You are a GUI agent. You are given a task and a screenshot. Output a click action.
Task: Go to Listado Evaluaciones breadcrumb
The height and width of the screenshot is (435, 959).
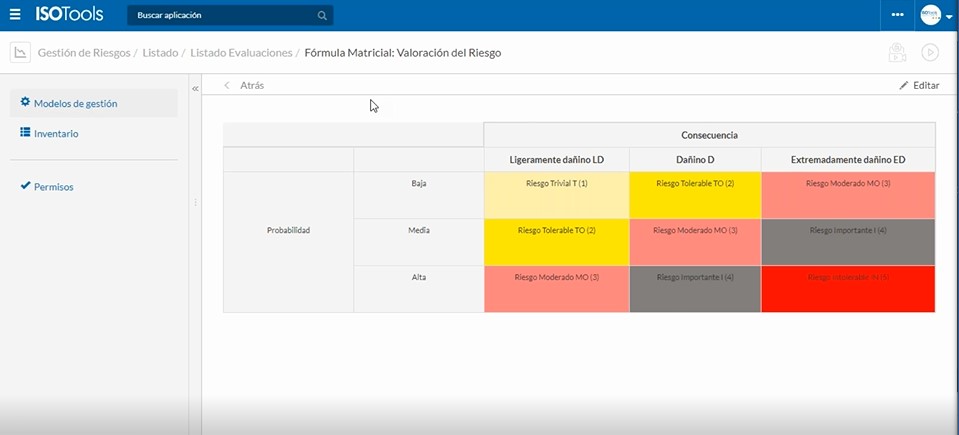tap(241, 53)
